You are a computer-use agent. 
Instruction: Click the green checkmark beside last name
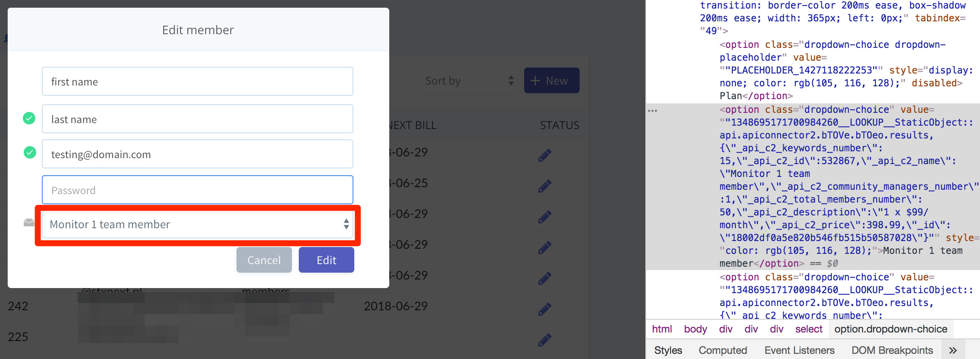pyautogui.click(x=29, y=118)
